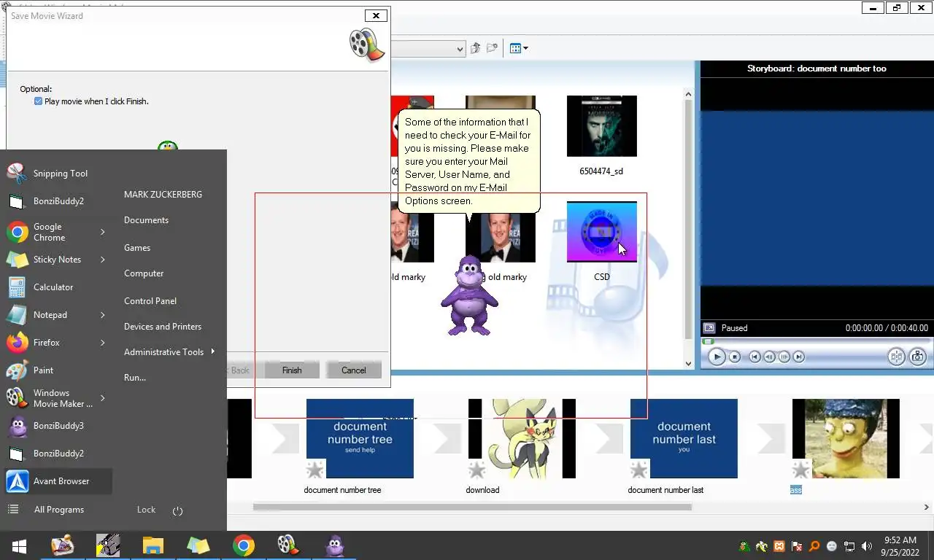The width and height of the screenshot is (934, 560).
Task: Select document number last storyboard clip
Action: [x=684, y=438]
